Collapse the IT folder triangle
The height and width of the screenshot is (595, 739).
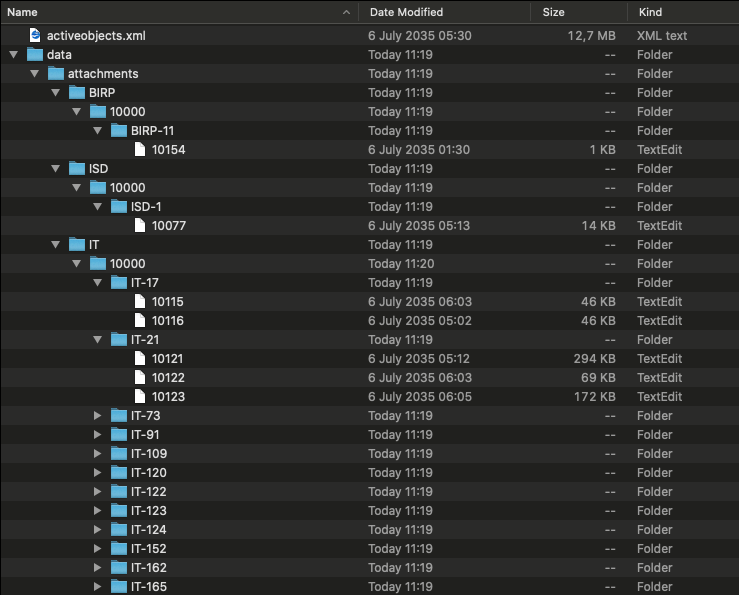pyautogui.click(x=56, y=245)
